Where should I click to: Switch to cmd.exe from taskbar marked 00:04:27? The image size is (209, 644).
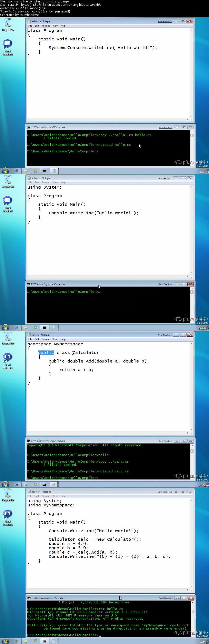(x=45, y=328)
